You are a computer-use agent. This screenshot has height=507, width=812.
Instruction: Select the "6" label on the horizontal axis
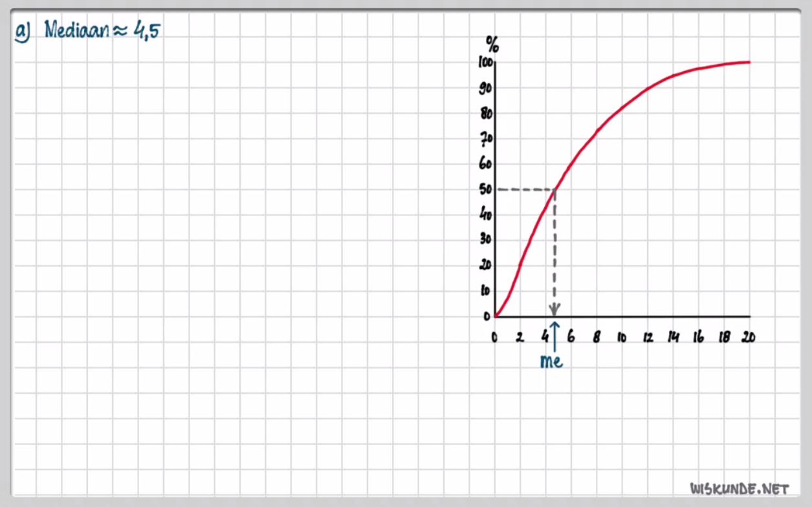(571, 337)
